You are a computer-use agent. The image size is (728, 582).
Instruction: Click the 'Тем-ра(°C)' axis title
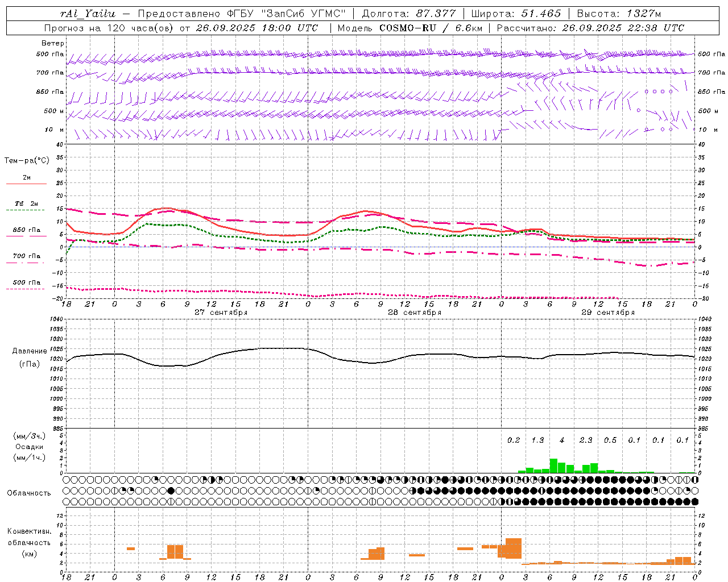[x=27, y=161]
